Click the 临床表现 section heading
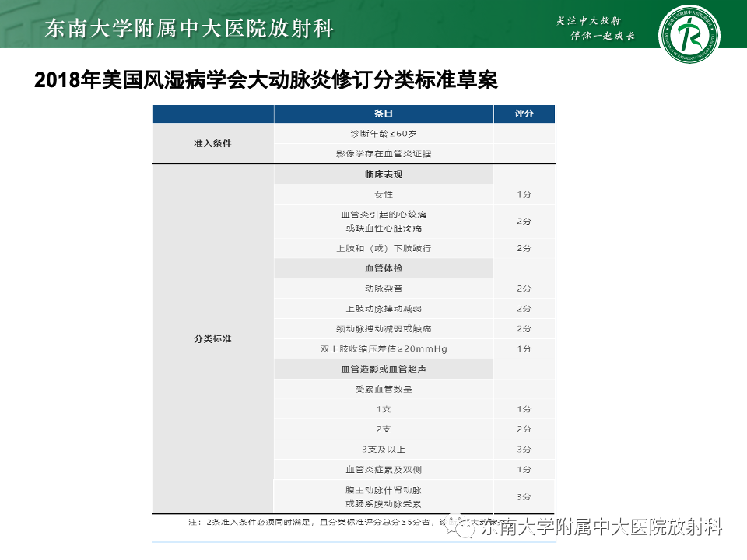This screenshot has width=747, height=560. click(384, 174)
